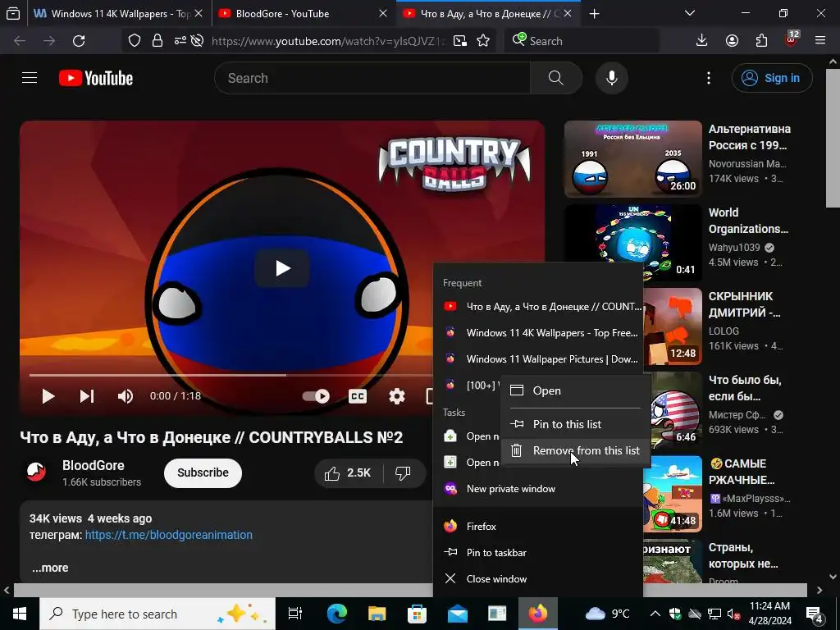
Task: Open Firefox downloads panel
Action: [x=701, y=41]
